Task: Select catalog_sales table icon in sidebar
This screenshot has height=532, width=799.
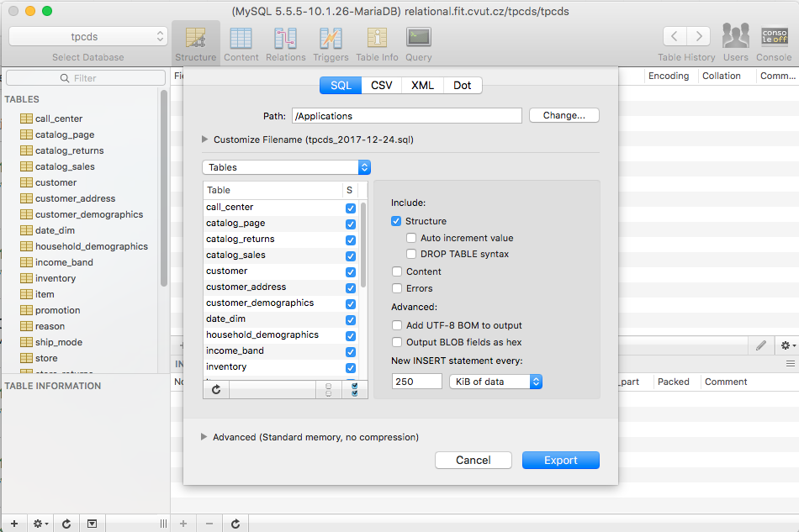Action: coord(27,166)
